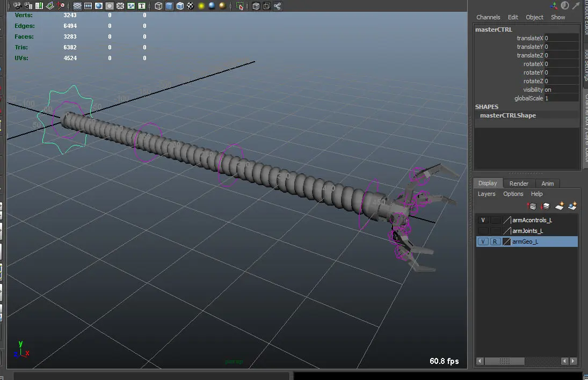Click the Bookmarks icon in viewport toolbar
The height and width of the screenshot is (380, 588).
pos(39,5)
